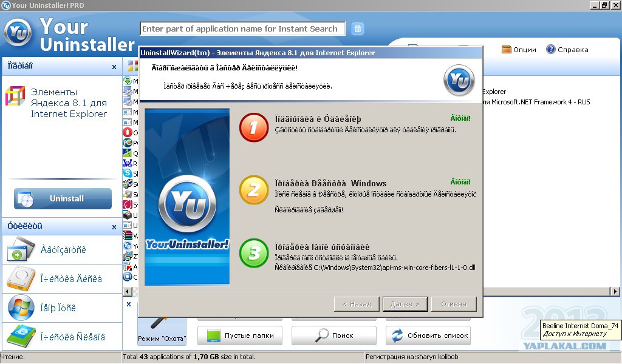The image size is (622, 364).
Task: Close the utilities panel above the startup item
Action: tap(114, 227)
